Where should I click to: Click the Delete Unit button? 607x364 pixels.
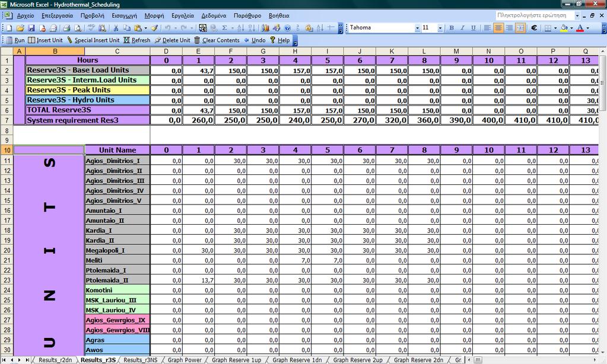tap(172, 40)
